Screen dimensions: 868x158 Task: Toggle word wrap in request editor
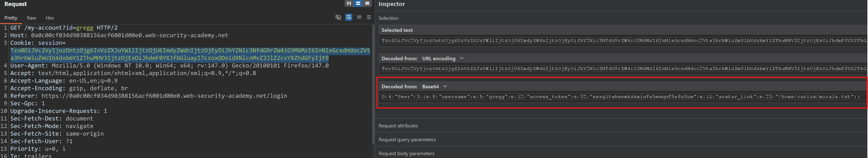(349, 17)
